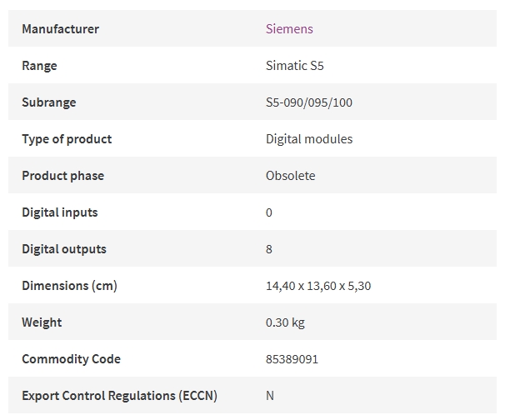Click the Digital outputs value 8
Viewport: 505px width, 420px height.
[x=269, y=249]
